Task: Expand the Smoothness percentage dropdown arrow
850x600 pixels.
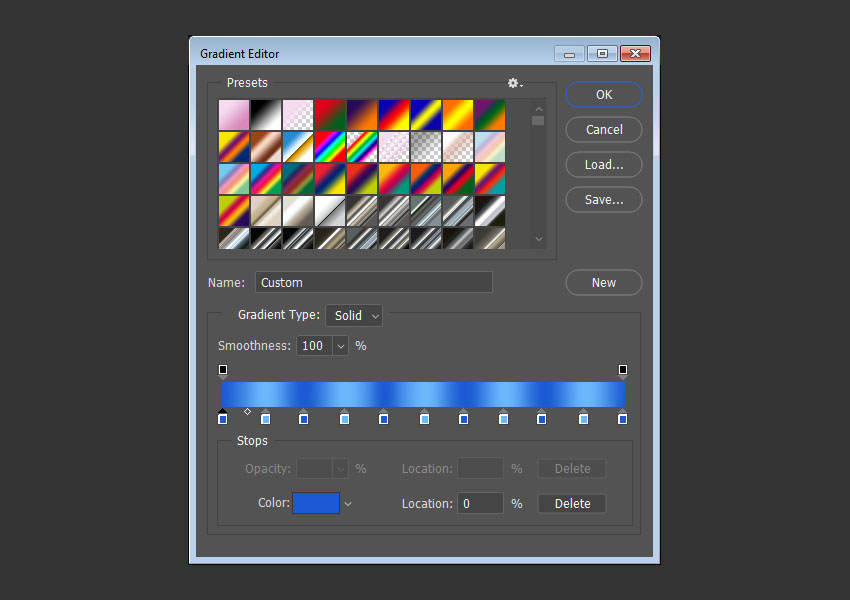Action: click(340, 346)
